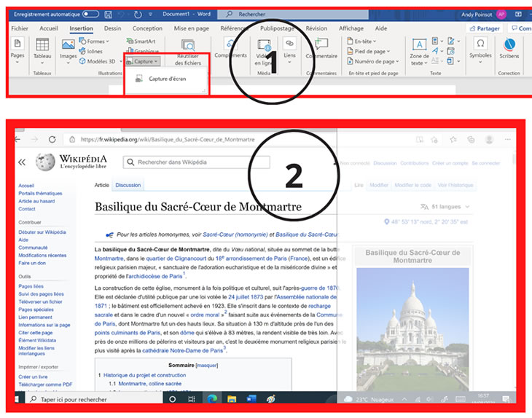Click the Word icon in the taskbar

251,399
